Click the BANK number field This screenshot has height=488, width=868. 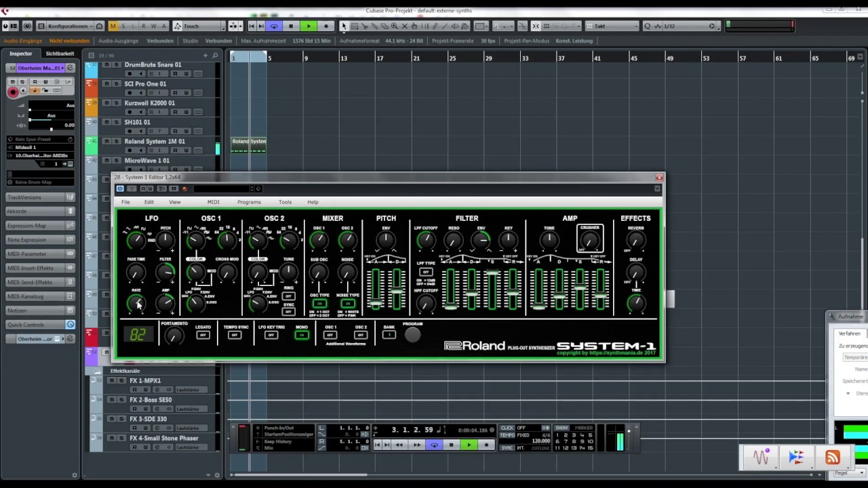pyautogui.click(x=389, y=335)
